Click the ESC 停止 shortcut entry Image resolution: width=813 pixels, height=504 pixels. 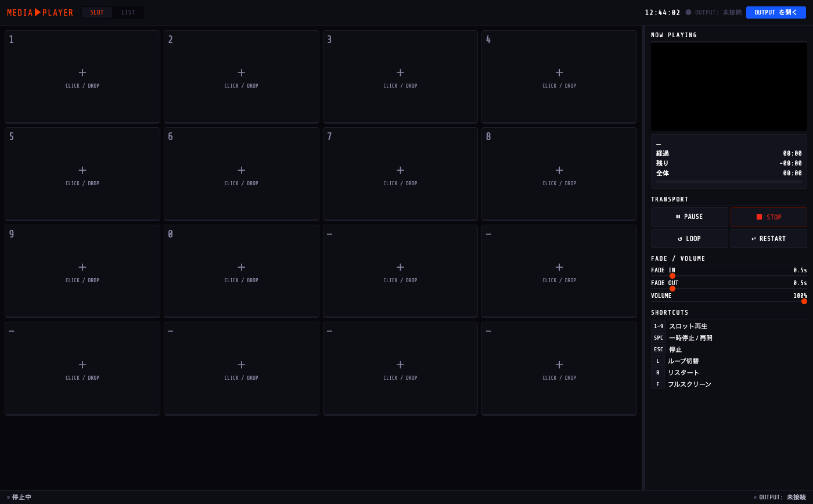667,350
